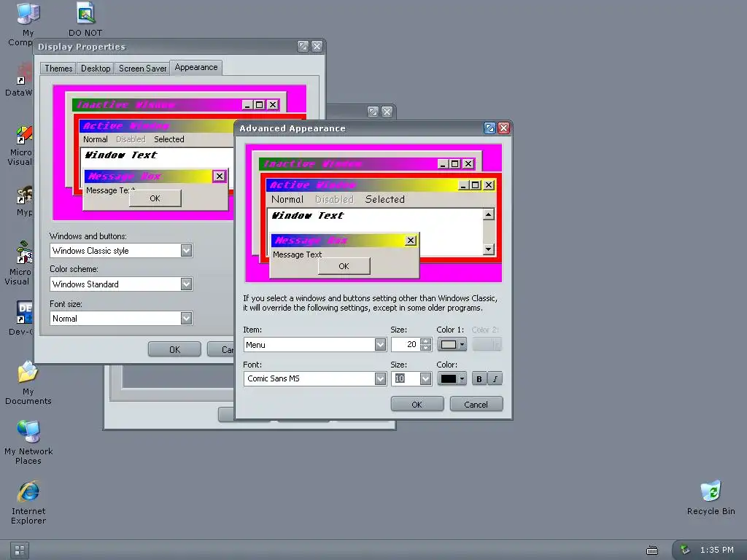Viewport: 747px width, 560px height.
Task: Decrease the item Size spinner value
Action: pyautogui.click(x=426, y=348)
